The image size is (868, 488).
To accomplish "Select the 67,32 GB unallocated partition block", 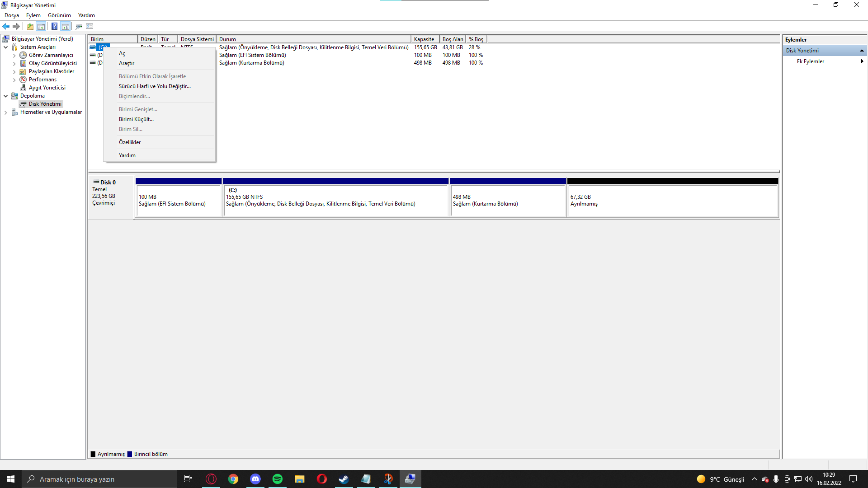I will click(x=672, y=200).
